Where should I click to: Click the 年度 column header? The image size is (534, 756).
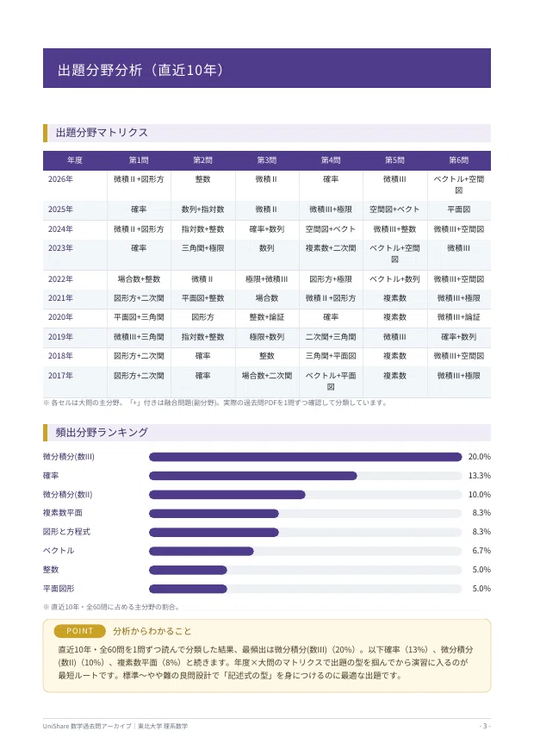click(x=75, y=160)
